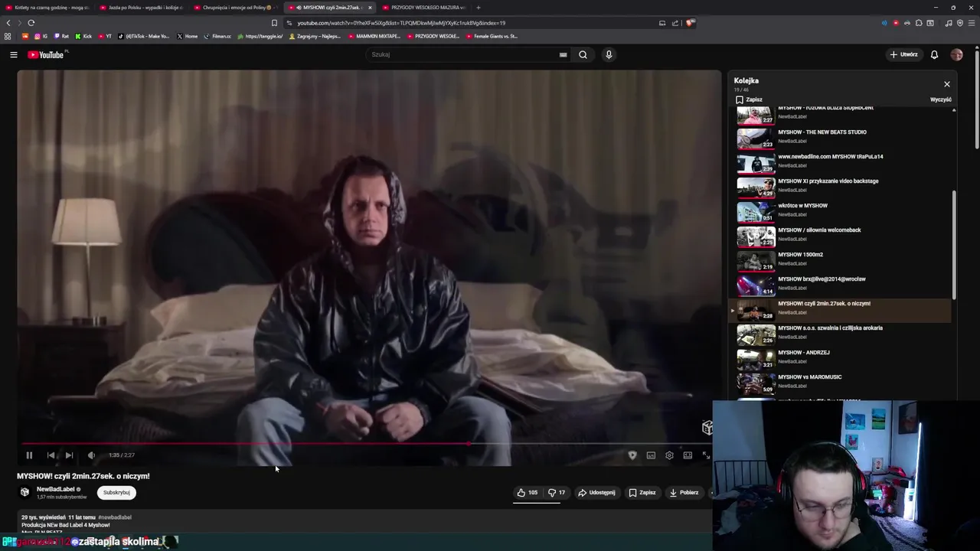Skip to the previous video in queue
Screen dimensions: 980x551
(x=51, y=455)
